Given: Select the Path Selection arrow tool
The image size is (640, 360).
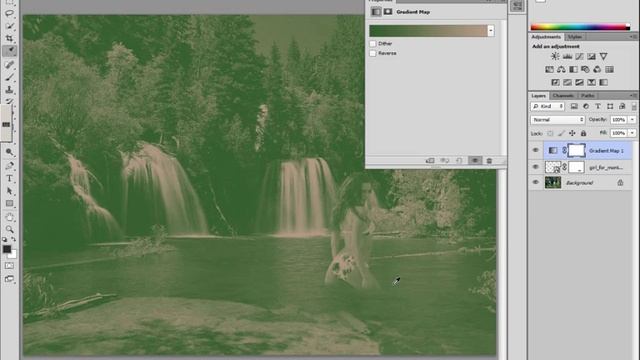Looking at the screenshot, I should [x=9, y=191].
